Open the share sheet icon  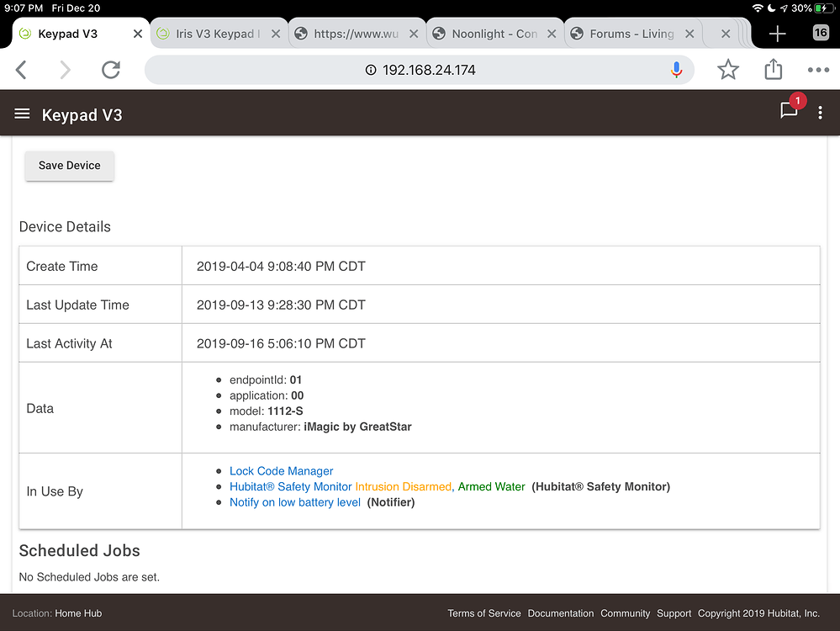pos(774,70)
